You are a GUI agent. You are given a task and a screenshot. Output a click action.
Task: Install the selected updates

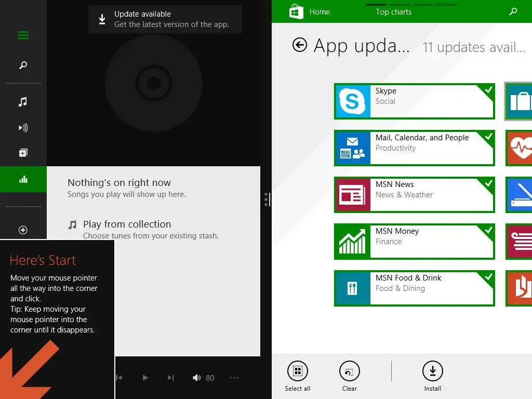tap(433, 376)
